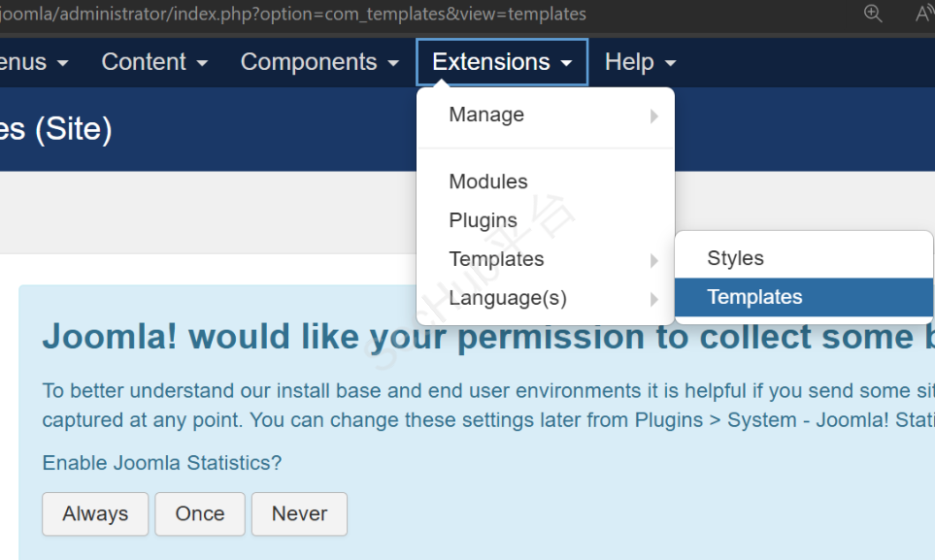935x560 pixels.
Task: Select the Language(s) menu entry
Action: [508, 298]
